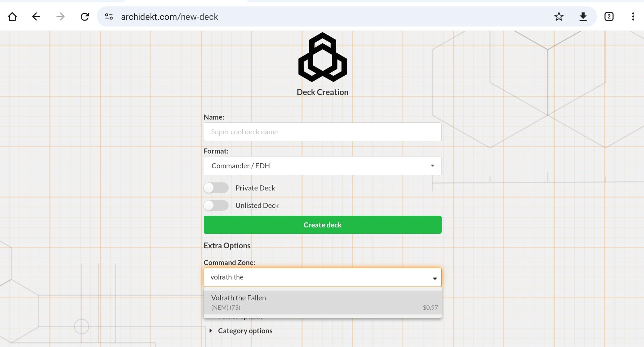Click the deck Name input field
The width and height of the screenshot is (644, 347).
click(x=322, y=132)
